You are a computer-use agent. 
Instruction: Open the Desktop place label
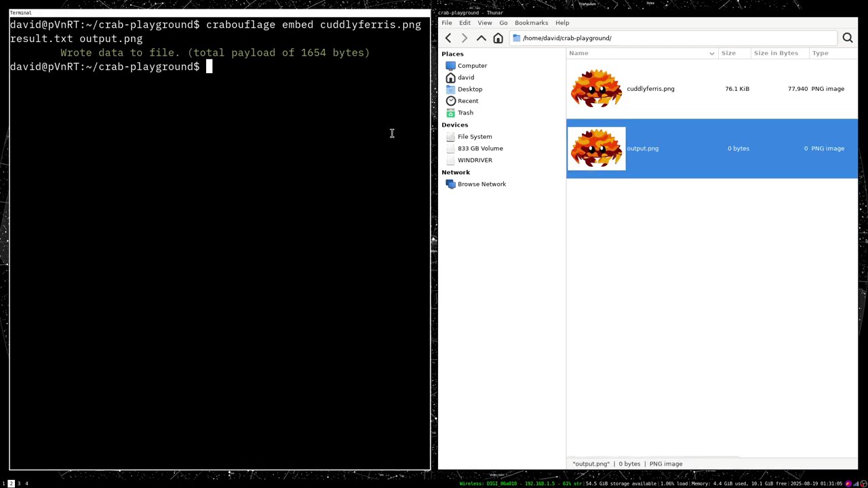[470, 89]
